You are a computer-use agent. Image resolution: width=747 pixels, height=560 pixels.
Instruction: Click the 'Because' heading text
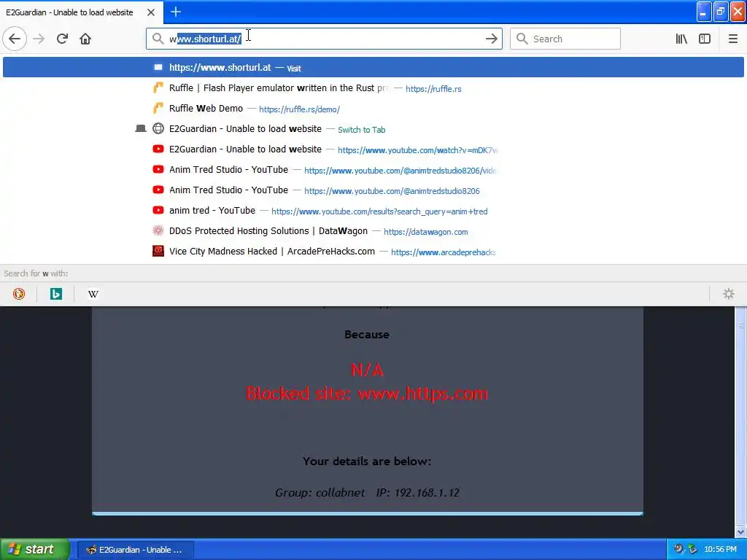(x=367, y=334)
